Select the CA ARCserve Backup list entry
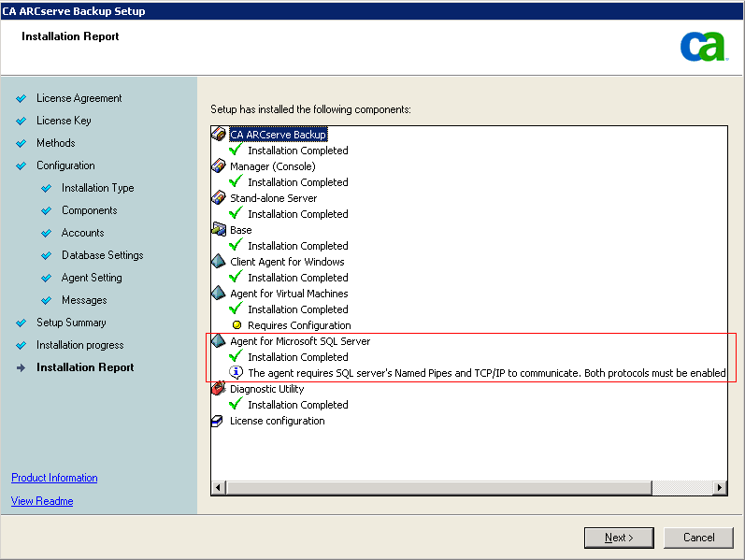The image size is (745, 560). click(278, 135)
